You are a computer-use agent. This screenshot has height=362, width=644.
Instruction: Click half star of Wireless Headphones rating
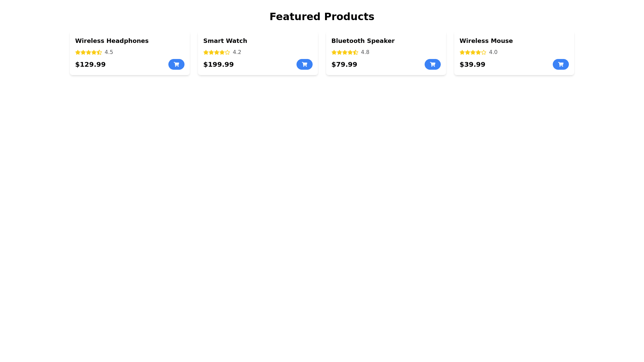point(99,52)
